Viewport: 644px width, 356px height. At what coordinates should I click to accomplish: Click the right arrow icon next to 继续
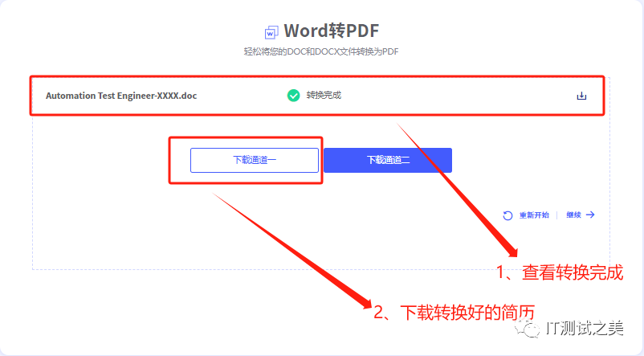pos(590,215)
